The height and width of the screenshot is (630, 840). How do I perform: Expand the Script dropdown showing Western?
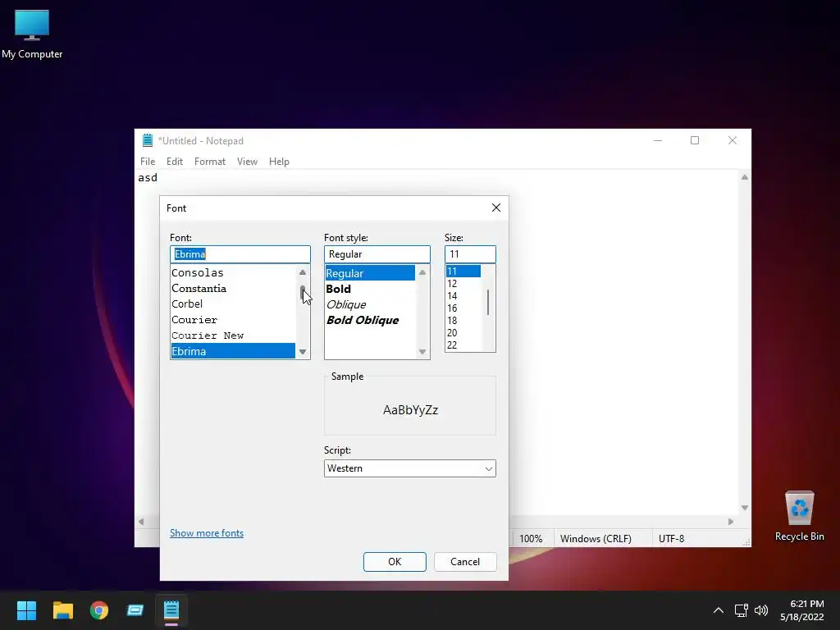(410, 468)
